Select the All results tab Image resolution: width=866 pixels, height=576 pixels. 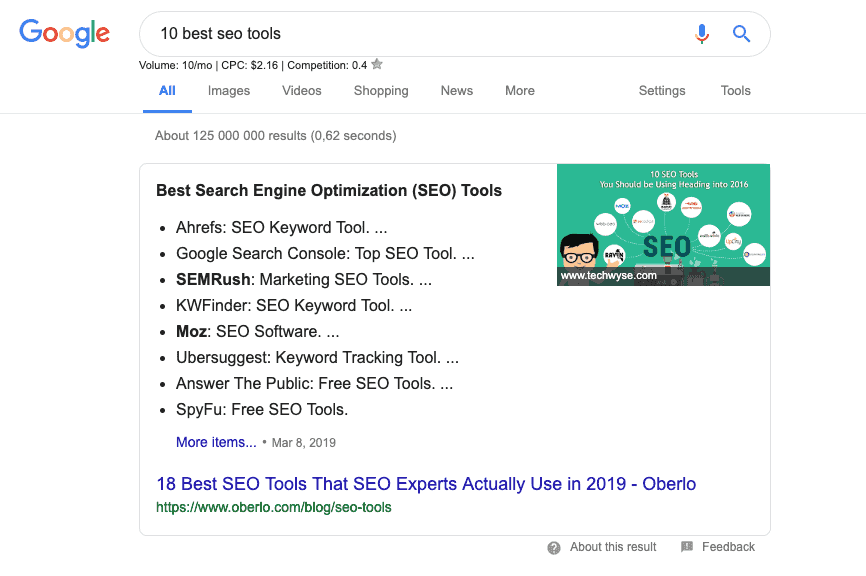pos(167,91)
